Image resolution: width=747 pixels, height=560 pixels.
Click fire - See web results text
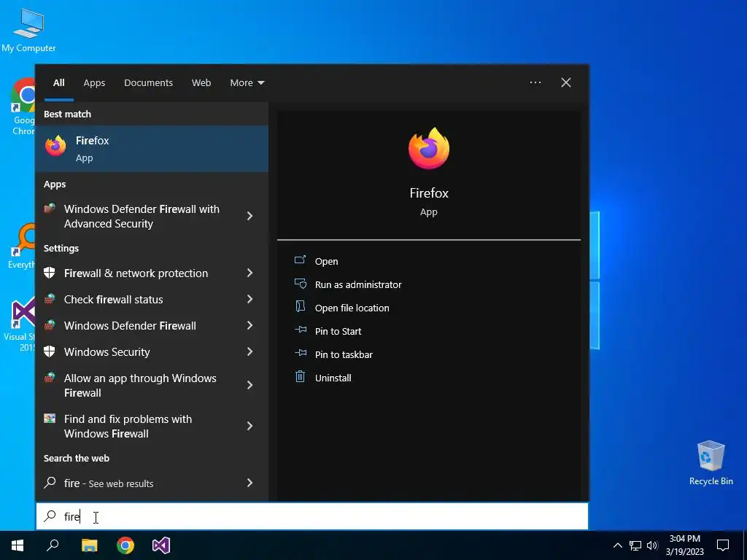click(109, 483)
